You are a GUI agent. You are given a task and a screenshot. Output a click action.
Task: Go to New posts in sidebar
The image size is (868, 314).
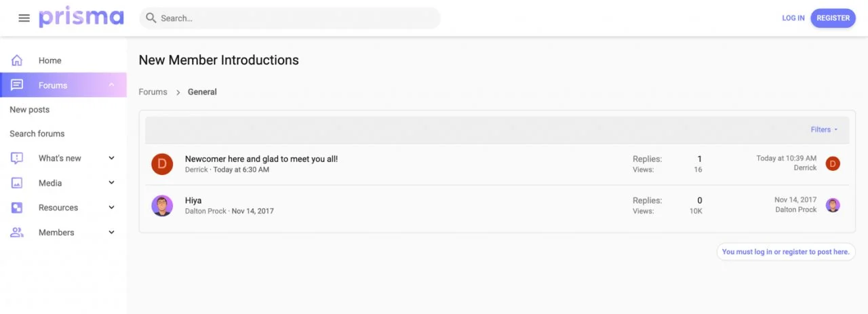30,110
